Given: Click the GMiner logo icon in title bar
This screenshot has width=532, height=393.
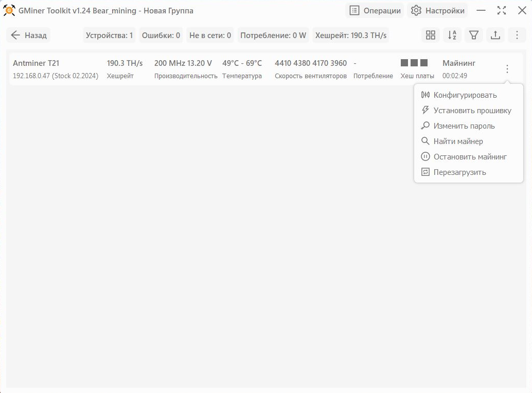Looking at the screenshot, I should [9, 10].
